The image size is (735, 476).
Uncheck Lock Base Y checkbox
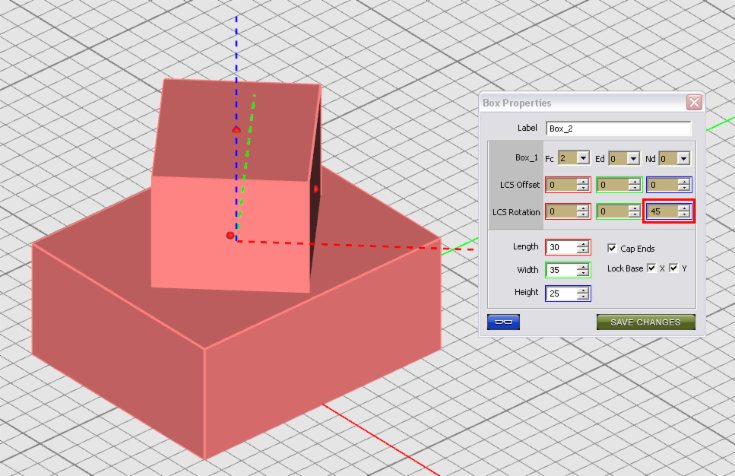tap(674, 268)
